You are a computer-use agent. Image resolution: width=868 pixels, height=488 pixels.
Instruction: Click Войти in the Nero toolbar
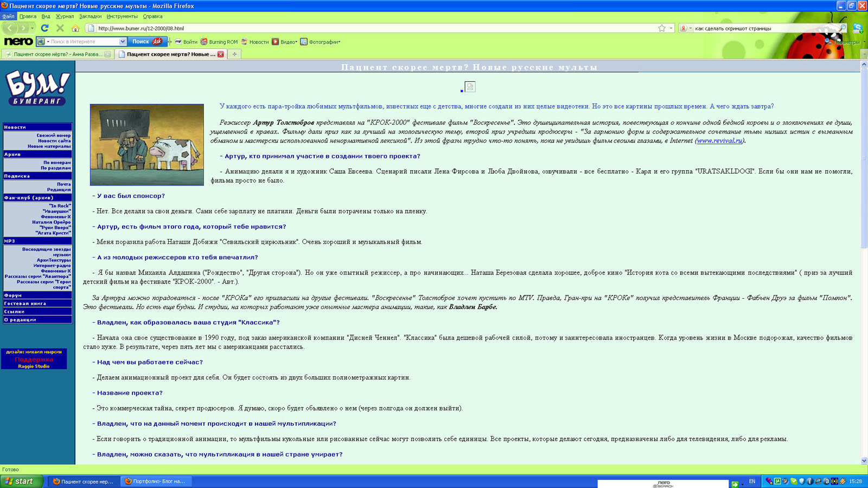[186, 42]
